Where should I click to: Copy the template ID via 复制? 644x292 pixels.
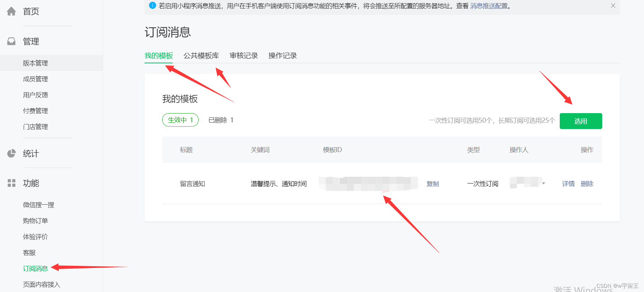tap(433, 184)
